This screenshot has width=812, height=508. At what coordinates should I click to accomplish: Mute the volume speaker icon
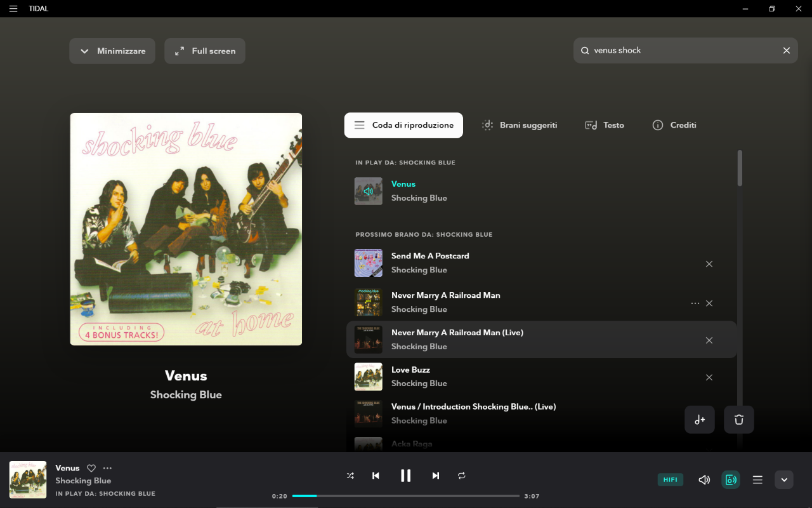pos(704,480)
